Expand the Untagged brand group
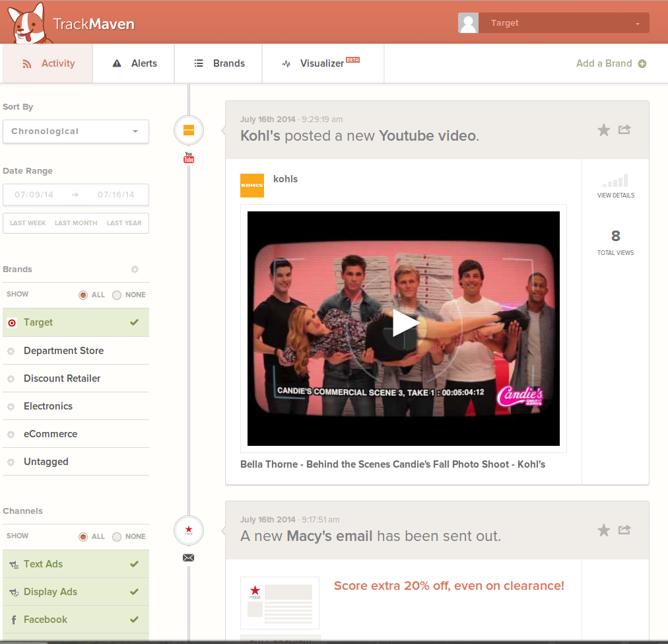Viewport: 668px width, 644px height. 76,461
